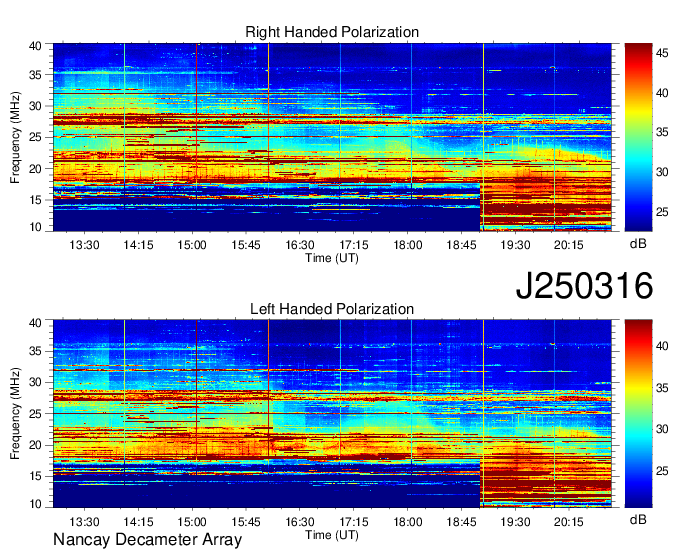Click the 35 value on Left Handed colorbar
This screenshot has height=552, width=680.
pyautogui.click(x=662, y=388)
